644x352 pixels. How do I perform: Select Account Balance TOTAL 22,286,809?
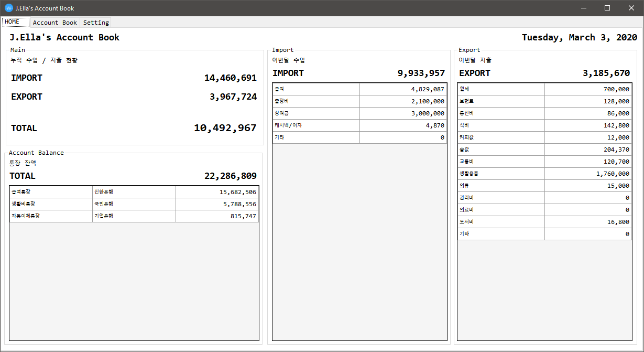click(x=231, y=176)
